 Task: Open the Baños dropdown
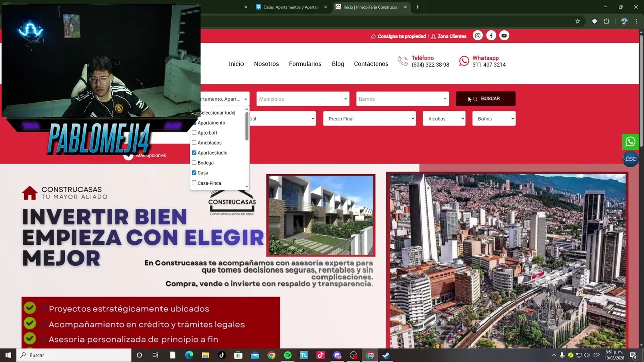494,119
